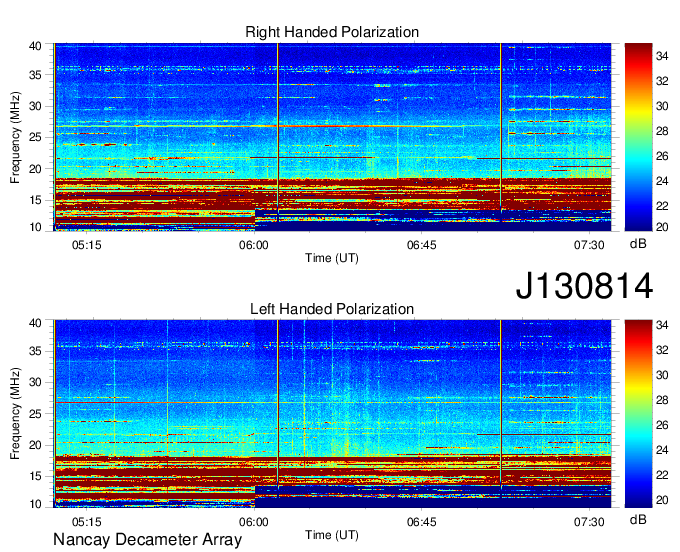Viewport: 680px width, 552px height.
Task: Click the Time (UT) label under Left Handed plot
Action: pos(332,535)
